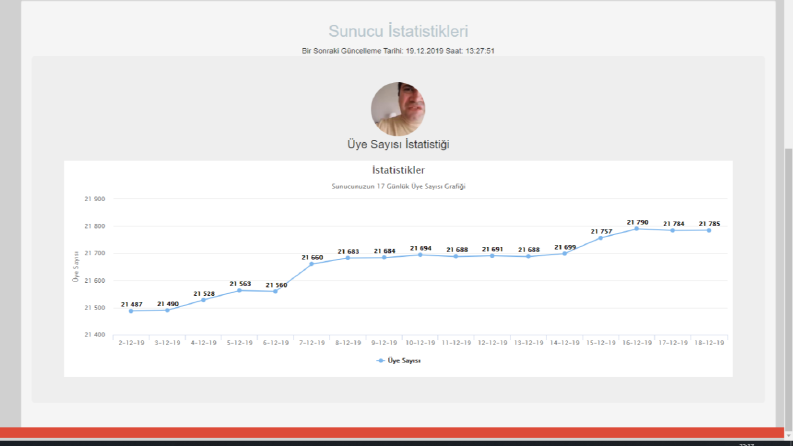Select the 21 757 data point
793x446 pixels.
(601, 238)
